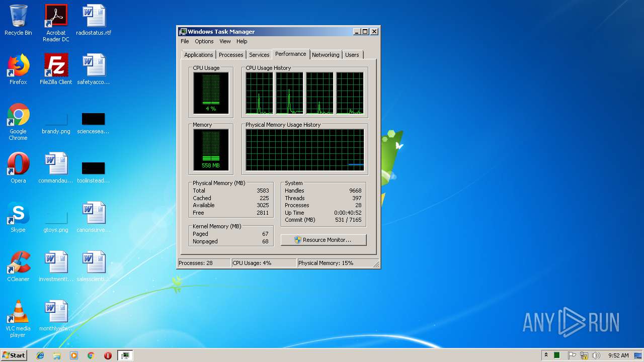The height and width of the screenshot is (362, 644).
Task: Launch Opera desktop shortcut
Action: [x=18, y=168]
